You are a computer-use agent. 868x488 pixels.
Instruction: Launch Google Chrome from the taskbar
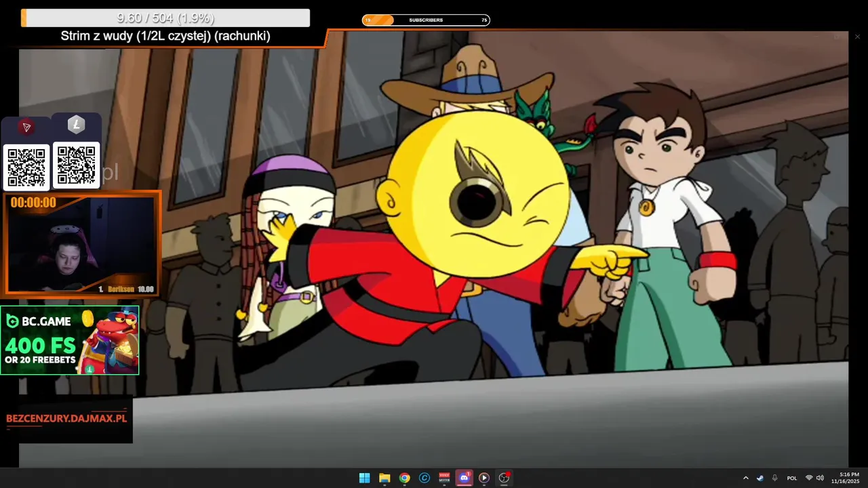[x=404, y=478]
